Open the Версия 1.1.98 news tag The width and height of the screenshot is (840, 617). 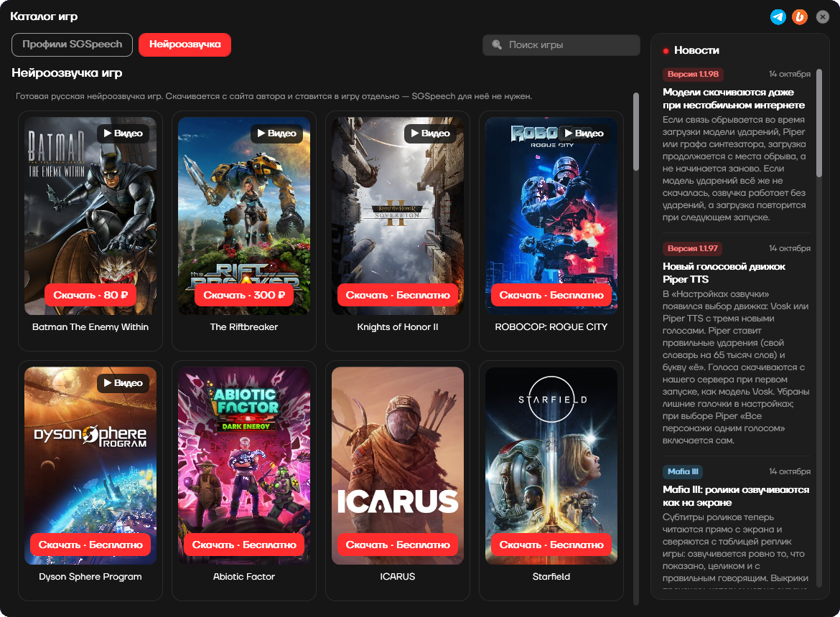[693, 74]
